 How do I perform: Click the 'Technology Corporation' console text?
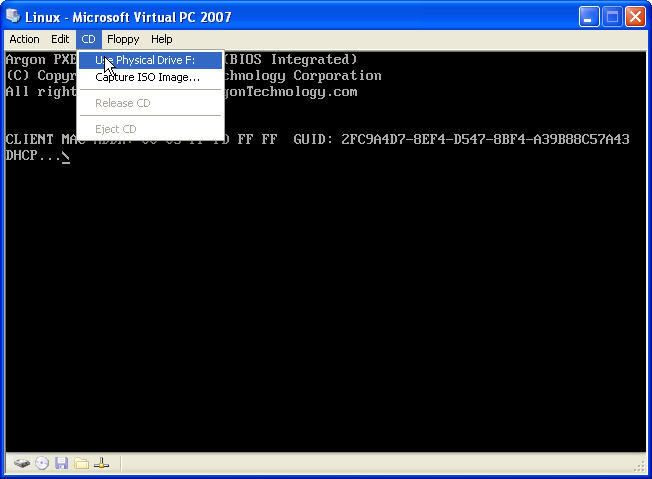click(x=304, y=76)
